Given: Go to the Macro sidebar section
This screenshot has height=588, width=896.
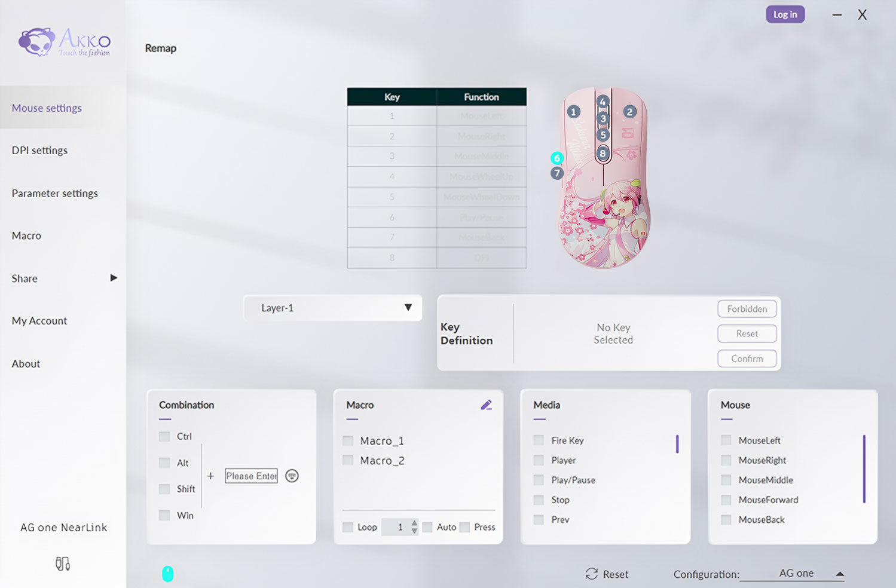Looking at the screenshot, I should pos(26,235).
